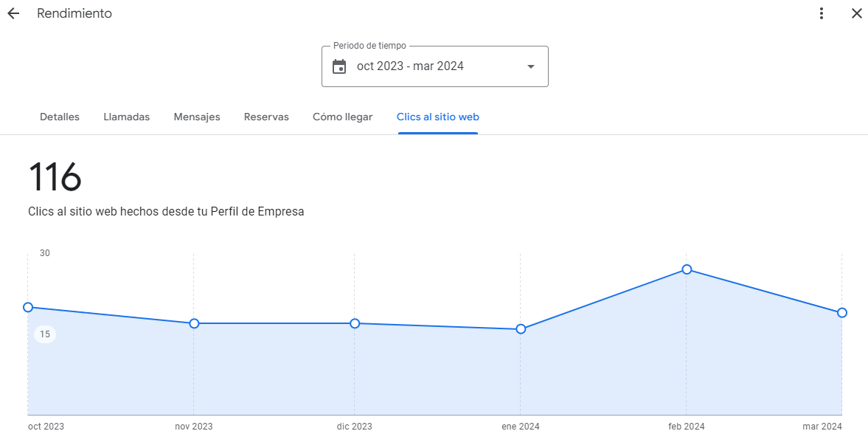The image size is (868, 448).
Task: Click the nov 2023 data point on chart
Action: tap(194, 323)
